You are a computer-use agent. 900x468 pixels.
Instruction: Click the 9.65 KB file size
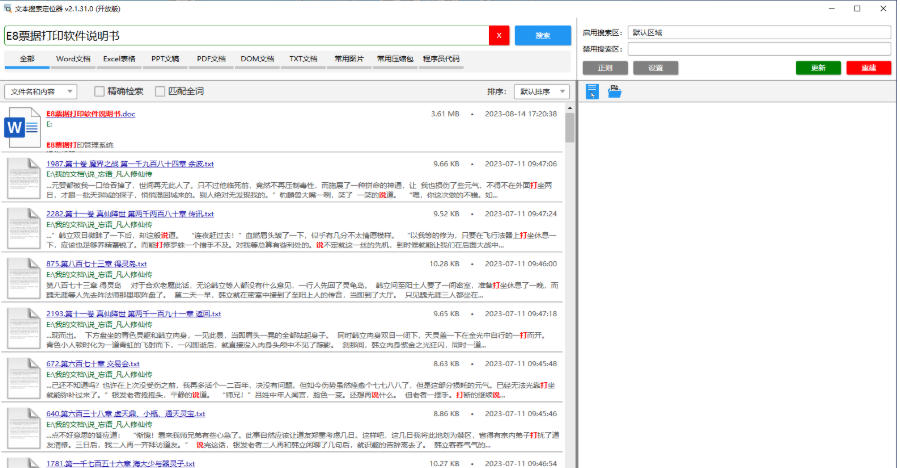446,314
